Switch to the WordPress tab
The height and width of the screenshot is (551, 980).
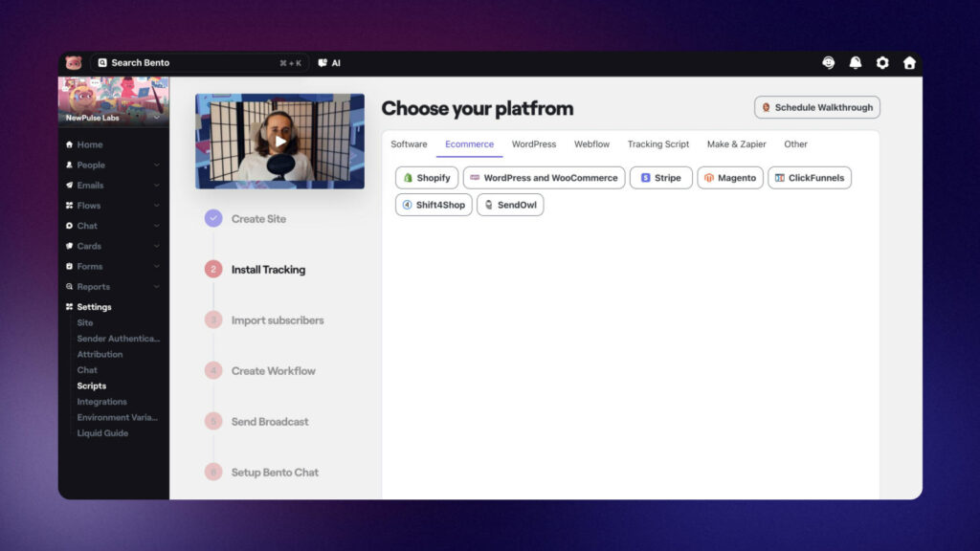pos(533,143)
